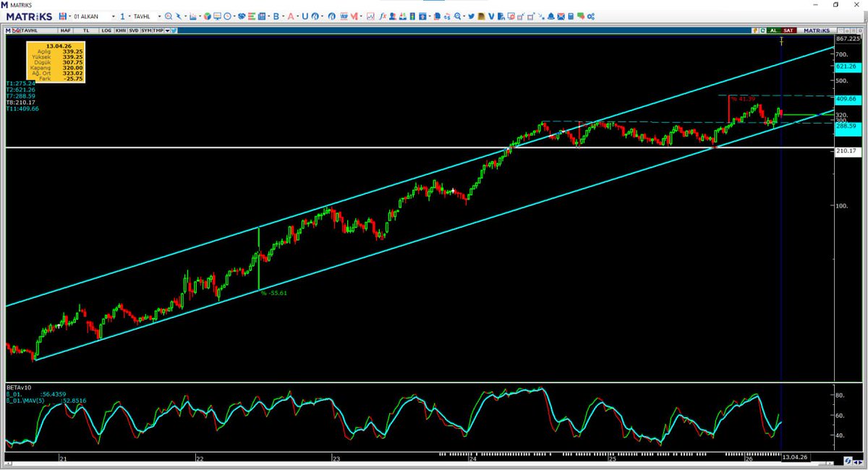
Task: Click the chat bubbles icon
Action: click(580, 16)
